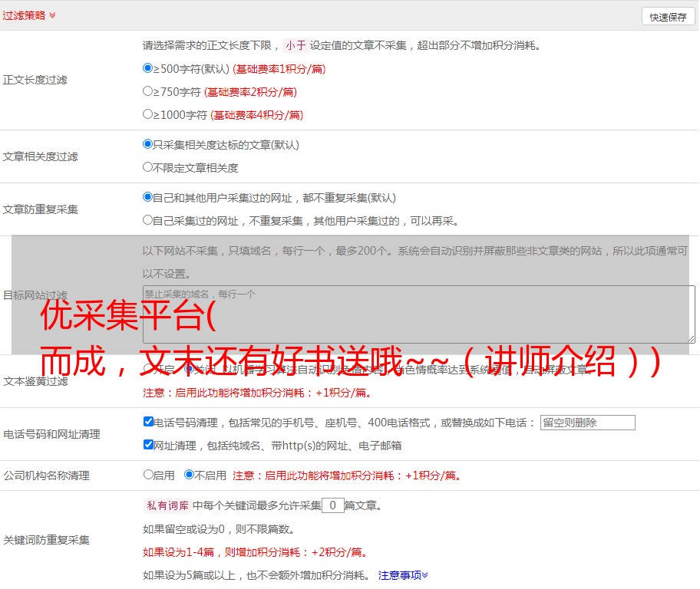This screenshot has height=589, width=700.
Task: Select 只采集相关度达标的文章 radio option
Action: (x=148, y=144)
